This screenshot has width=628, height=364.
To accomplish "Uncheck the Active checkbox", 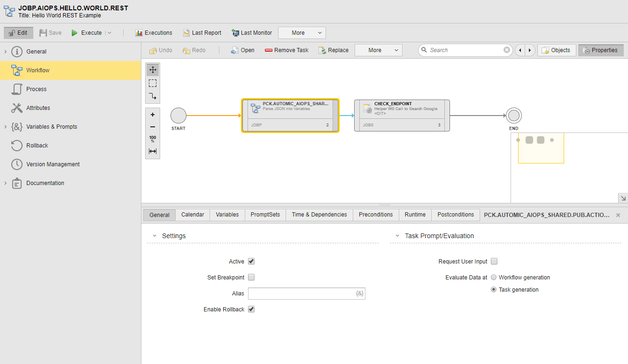I will click(x=251, y=262).
